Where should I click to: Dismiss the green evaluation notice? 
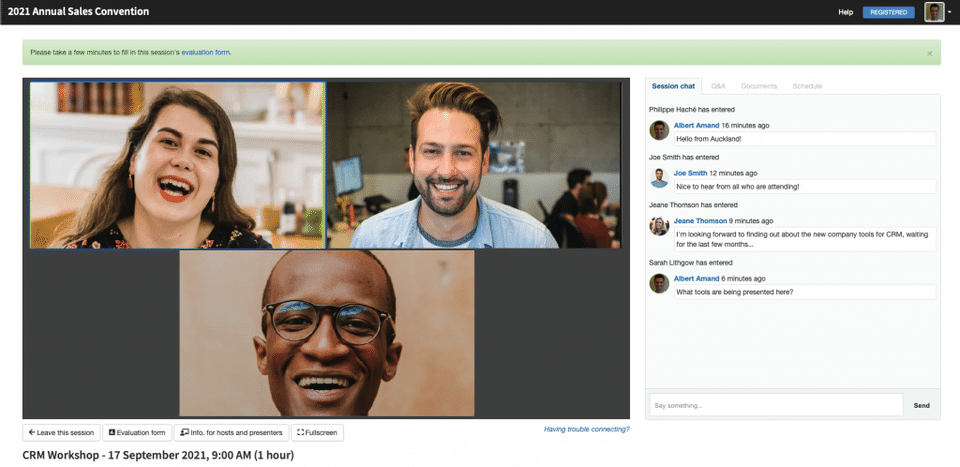point(929,53)
